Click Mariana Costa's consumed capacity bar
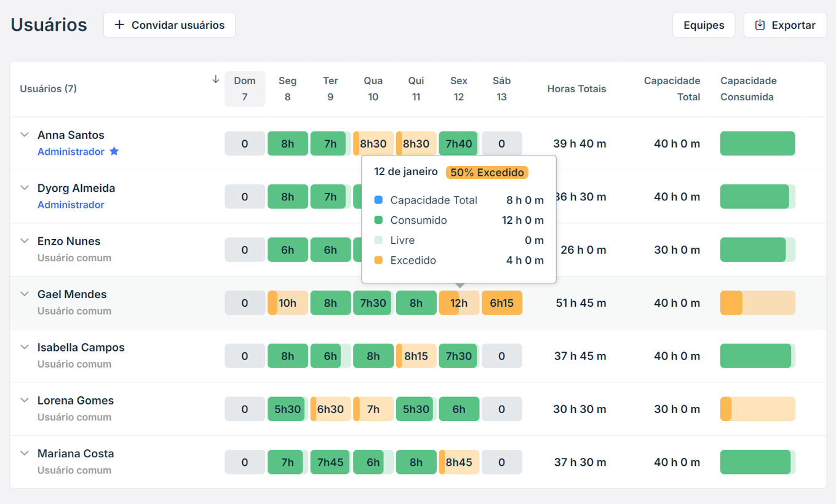This screenshot has width=836, height=504. (757, 462)
